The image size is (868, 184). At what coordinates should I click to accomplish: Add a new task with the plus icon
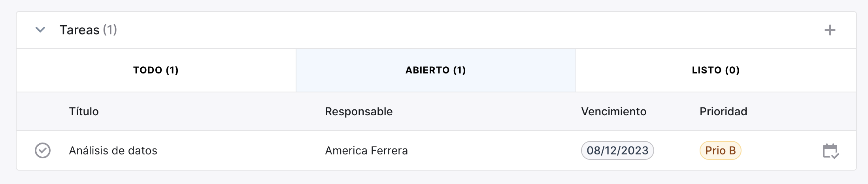(830, 30)
